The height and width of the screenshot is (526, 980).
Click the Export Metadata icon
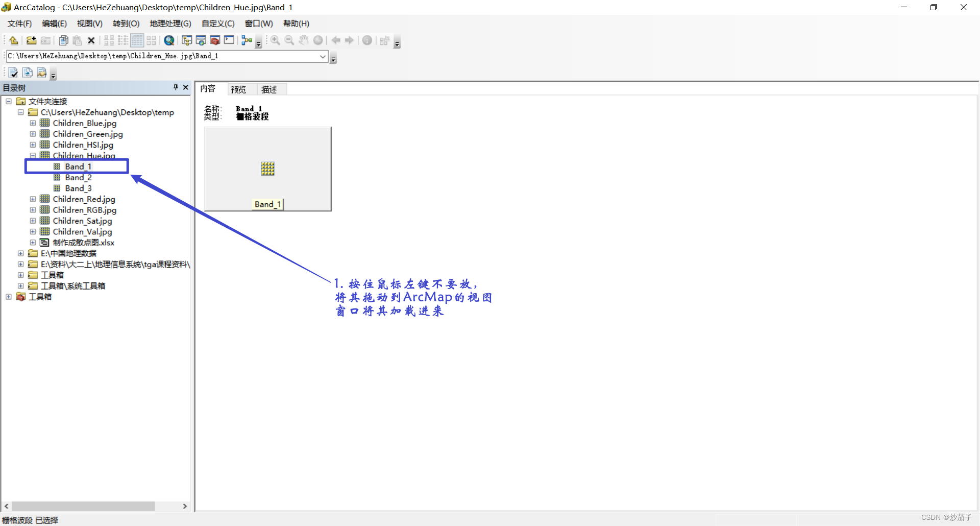coord(28,73)
